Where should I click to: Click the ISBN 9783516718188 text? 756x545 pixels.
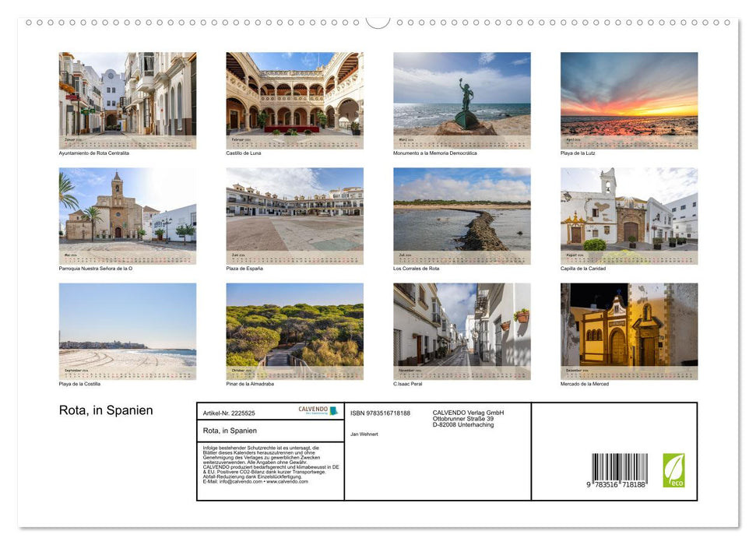(379, 413)
